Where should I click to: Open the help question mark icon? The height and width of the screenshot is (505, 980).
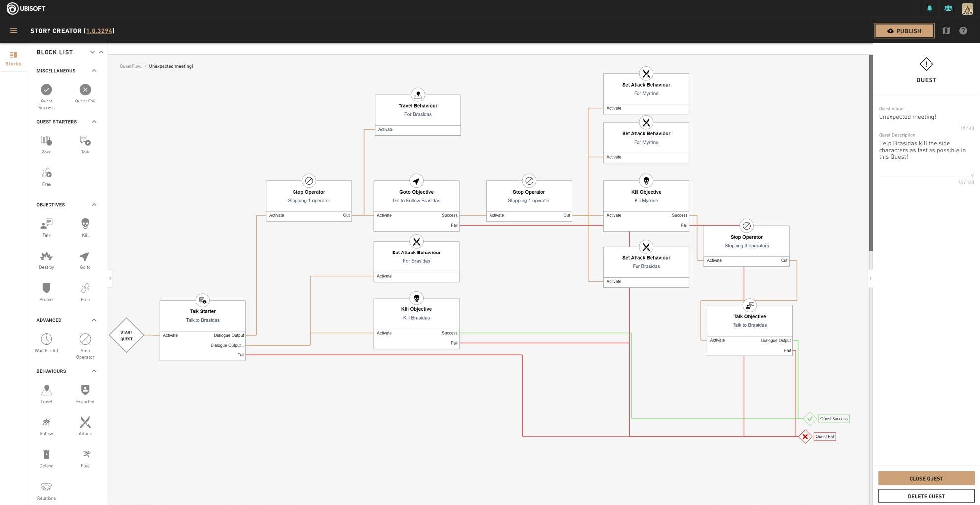click(963, 31)
